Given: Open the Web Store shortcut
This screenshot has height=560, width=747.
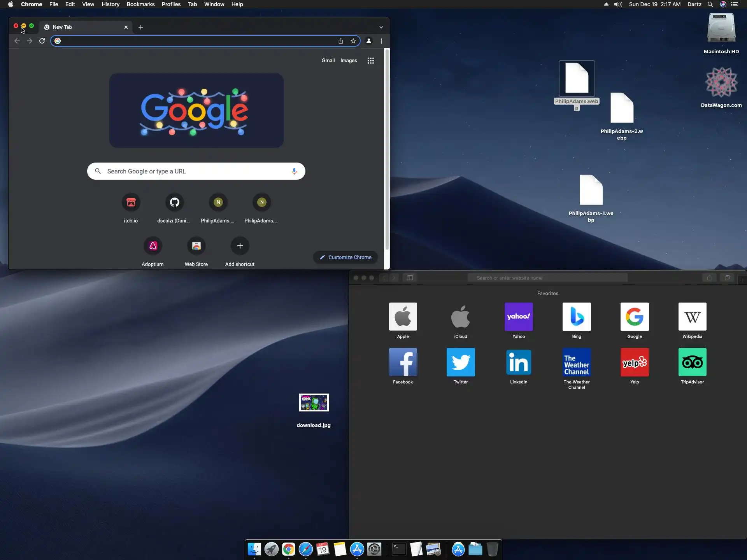Looking at the screenshot, I should tap(196, 246).
